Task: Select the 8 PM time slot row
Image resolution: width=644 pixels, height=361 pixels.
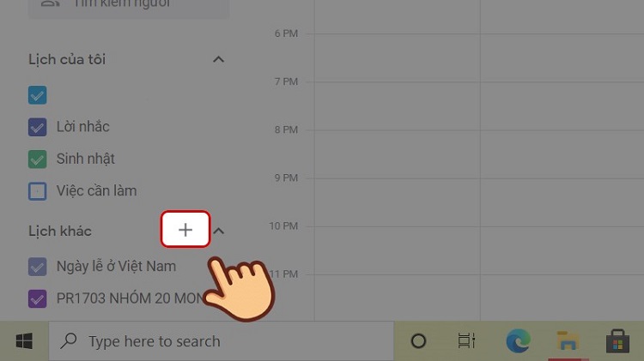Action: [474, 154]
